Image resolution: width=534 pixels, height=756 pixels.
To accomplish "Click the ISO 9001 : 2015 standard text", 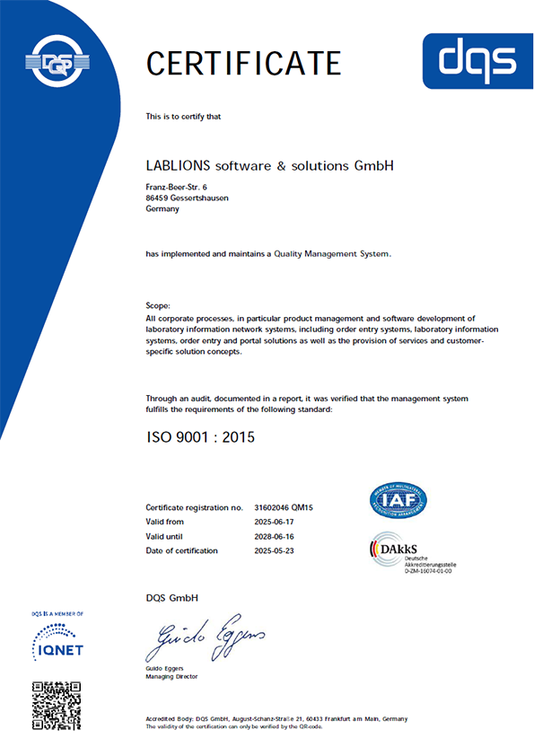I will click(200, 437).
